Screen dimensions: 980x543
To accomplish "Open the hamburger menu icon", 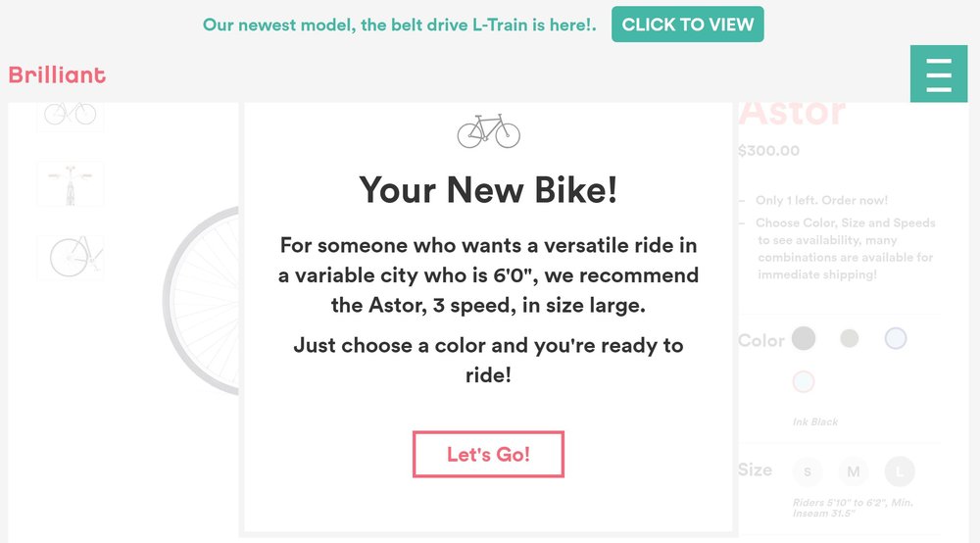I will [939, 74].
